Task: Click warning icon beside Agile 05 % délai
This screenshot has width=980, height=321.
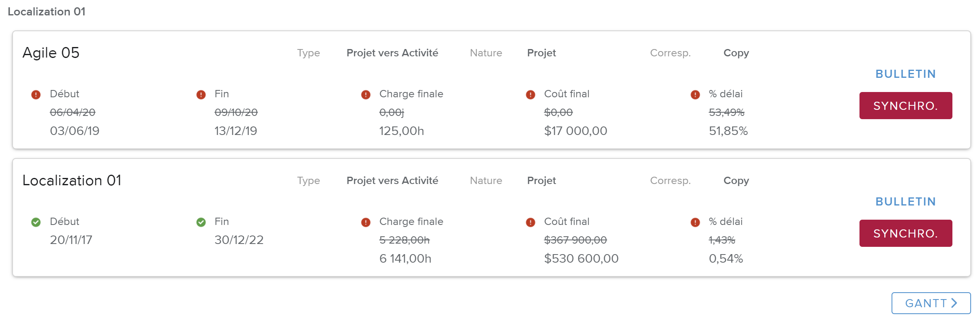Action: tap(695, 95)
